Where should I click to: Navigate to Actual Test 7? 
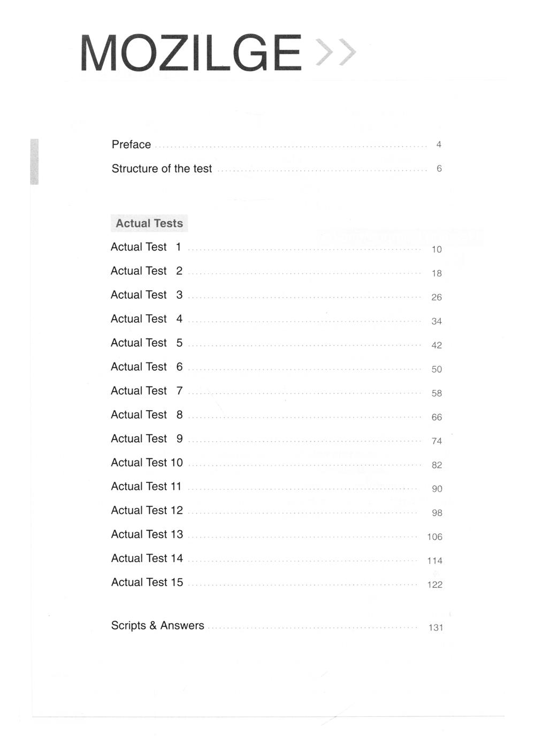pyautogui.click(x=147, y=391)
